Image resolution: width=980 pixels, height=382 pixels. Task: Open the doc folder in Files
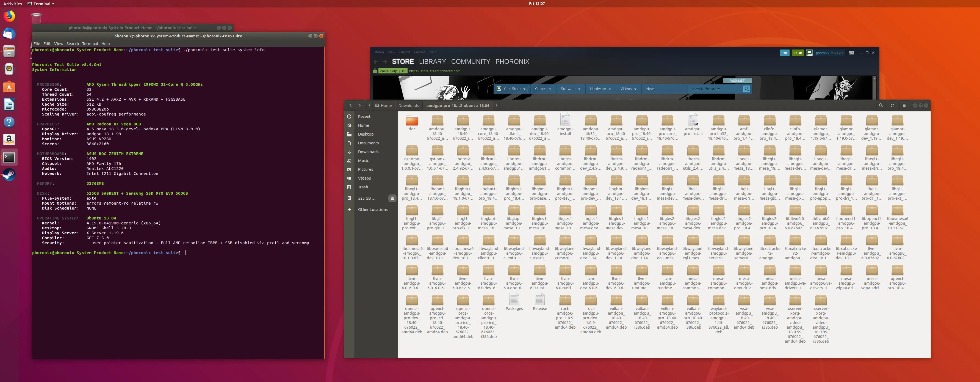(x=412, y=123)
